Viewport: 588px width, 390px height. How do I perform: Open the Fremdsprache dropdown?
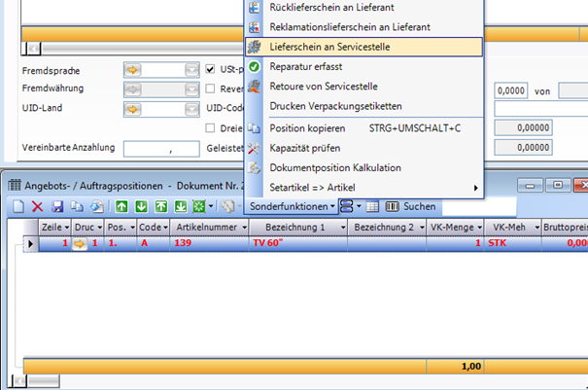pos(191,70)
